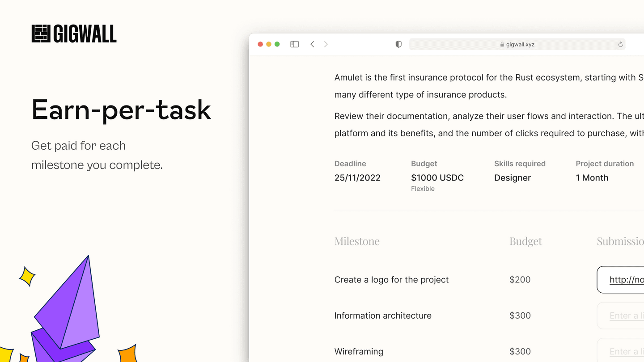
Task: Select 'Create a logo for the project' milestone
Action: pos(391,280)
